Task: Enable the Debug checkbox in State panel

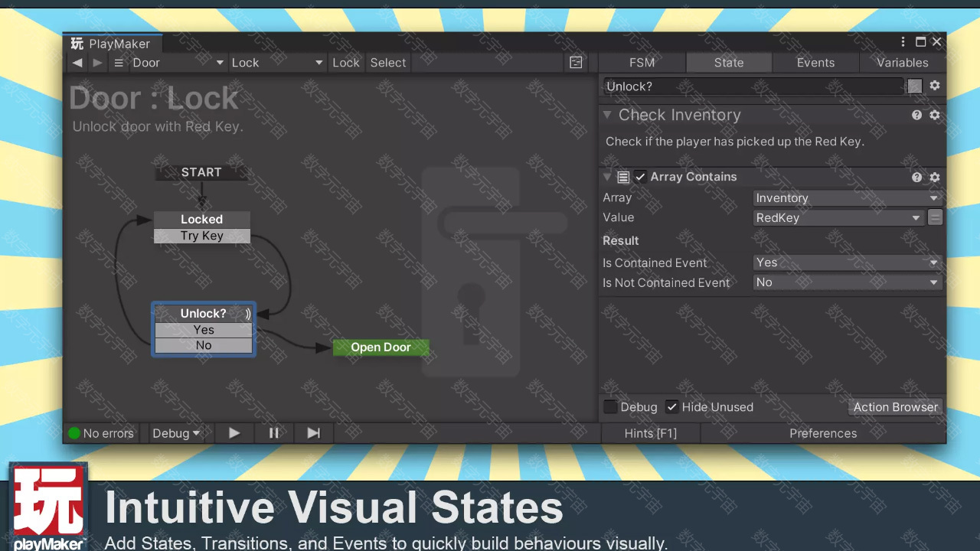Action: tap(610, 407)
